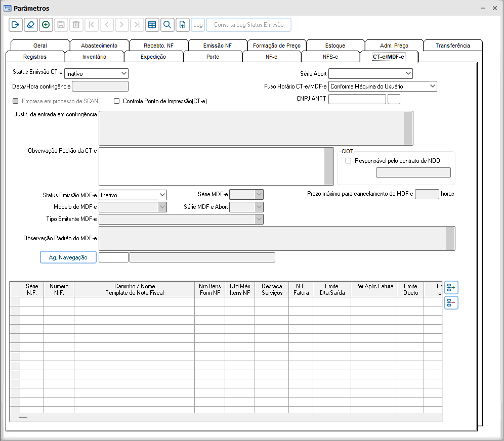504x441 pixels.
Task: Click the Ag. Navegação button
Action: point(68,257)
